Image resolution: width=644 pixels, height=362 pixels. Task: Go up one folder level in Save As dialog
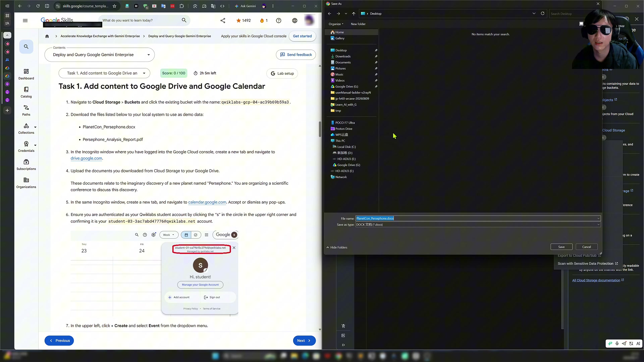click(x=354, y=14)
